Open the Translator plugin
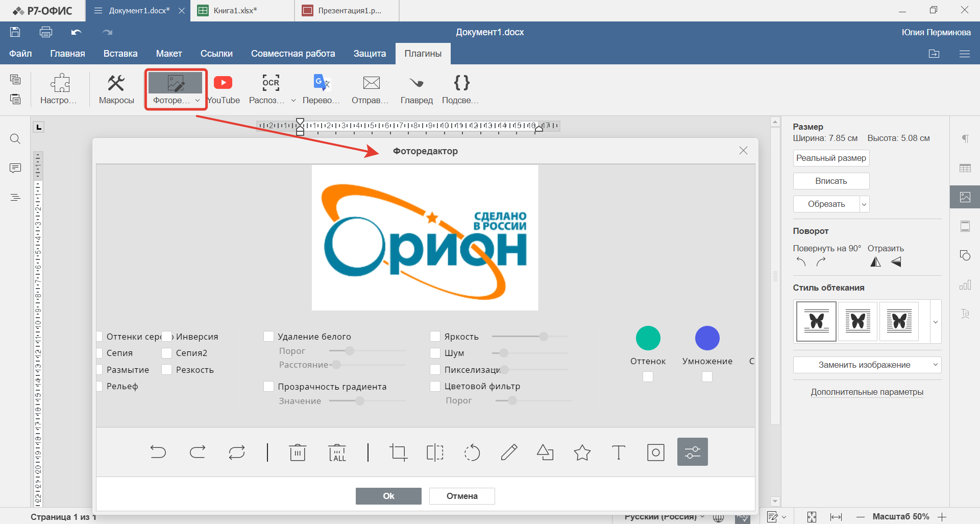The height and width of the screenshot is (524, 980). point(322,89)
